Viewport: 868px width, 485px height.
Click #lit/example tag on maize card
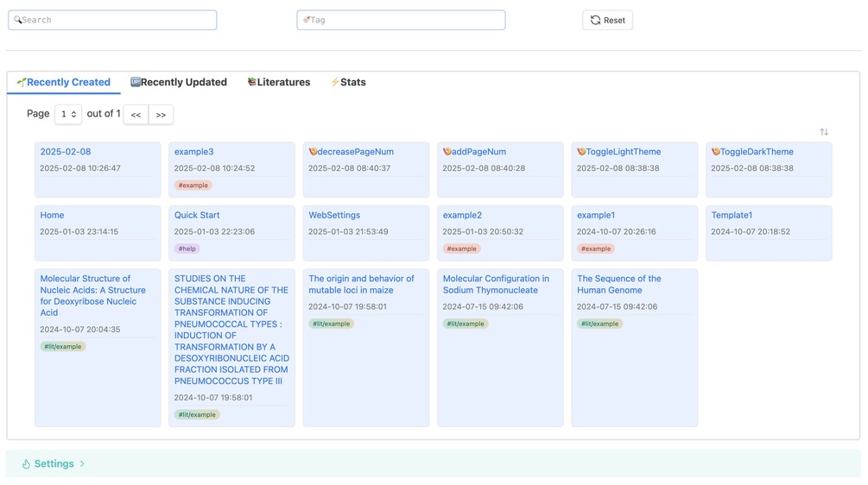click(331, 324)
